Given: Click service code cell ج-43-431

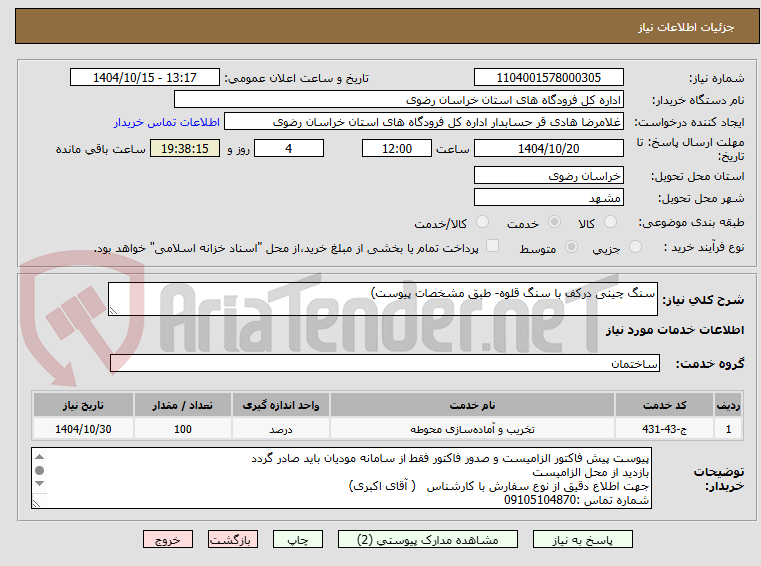Looking at the screenshot, I should click(x=664, y=429).
